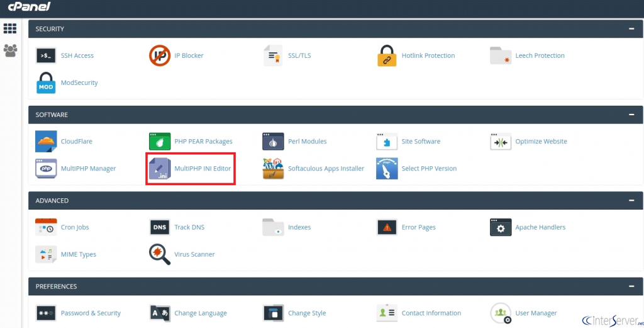Screen dimensions: 644x328
Task: Click the Change Language icon
Action: tap(160, 313)
